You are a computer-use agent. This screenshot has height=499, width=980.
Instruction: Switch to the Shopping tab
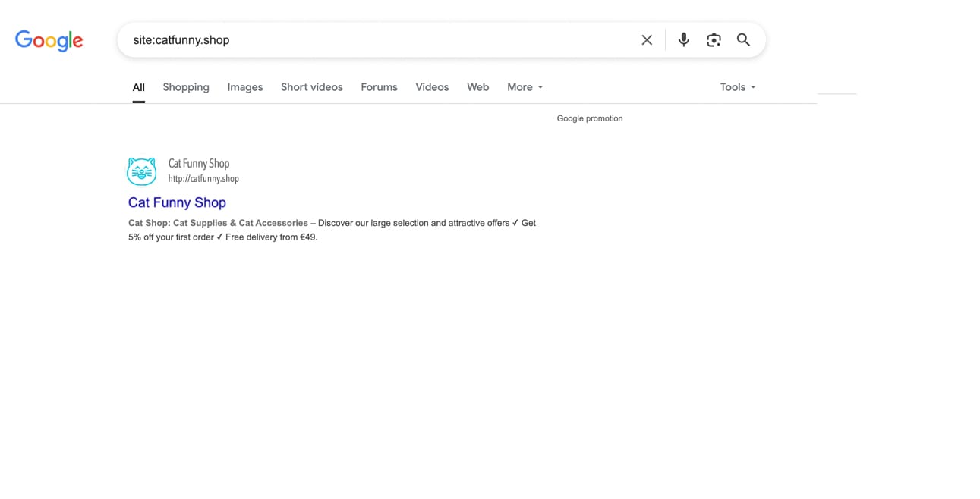click(186, 87)
